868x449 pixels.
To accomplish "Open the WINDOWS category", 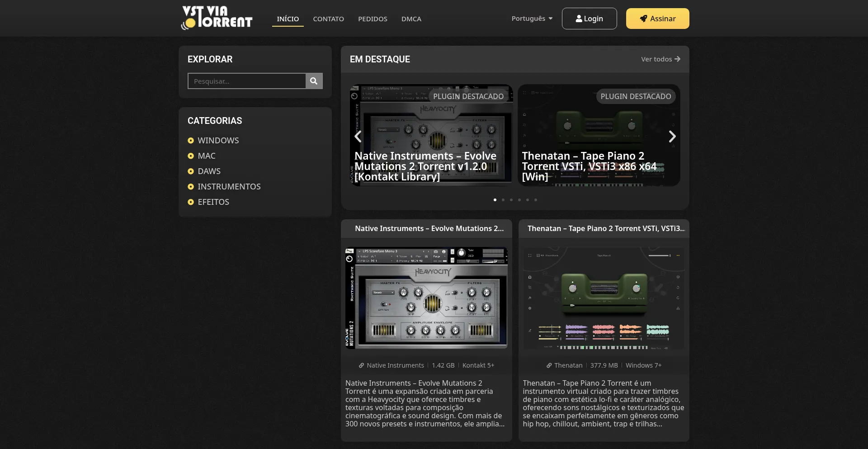I will [x=218, y=140].
